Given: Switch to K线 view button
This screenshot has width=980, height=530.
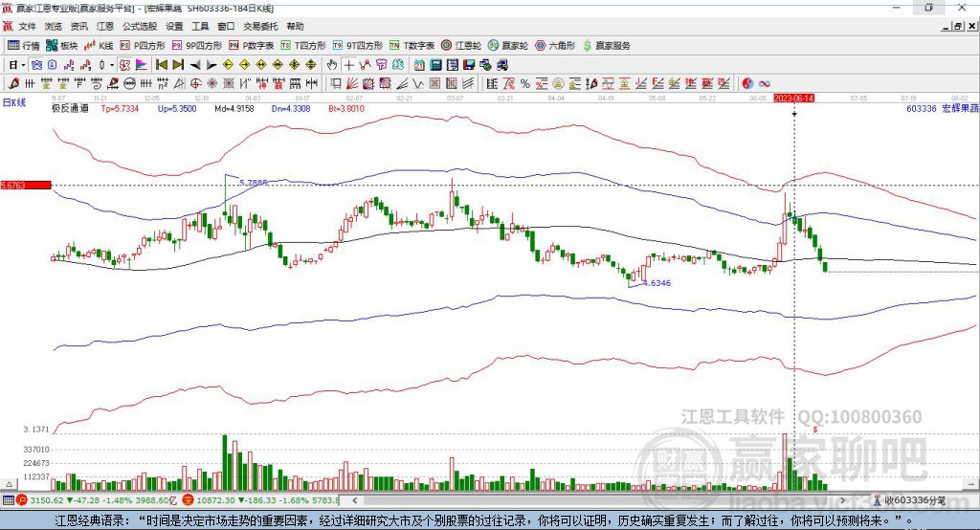Looking at the screenshot, I should (99, 46).
